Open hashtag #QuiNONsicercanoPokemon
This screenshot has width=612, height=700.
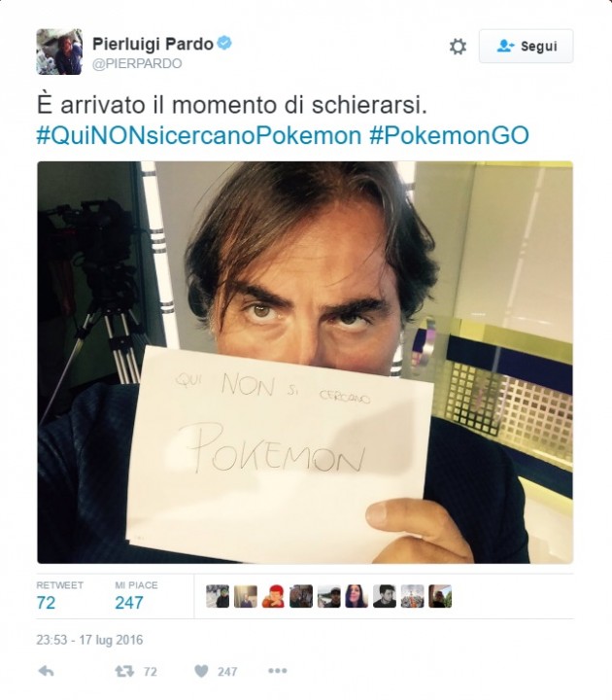click(x=199, y=135)
